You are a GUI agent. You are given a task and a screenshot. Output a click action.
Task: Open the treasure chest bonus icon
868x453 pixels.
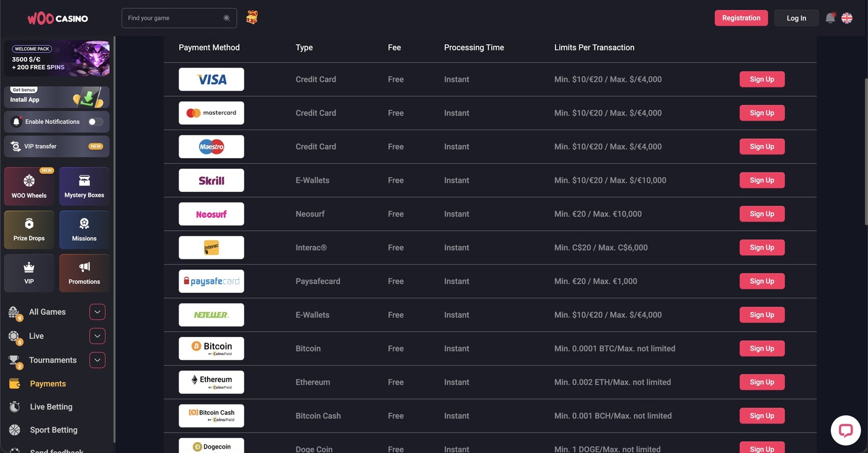tap(252, 17)
